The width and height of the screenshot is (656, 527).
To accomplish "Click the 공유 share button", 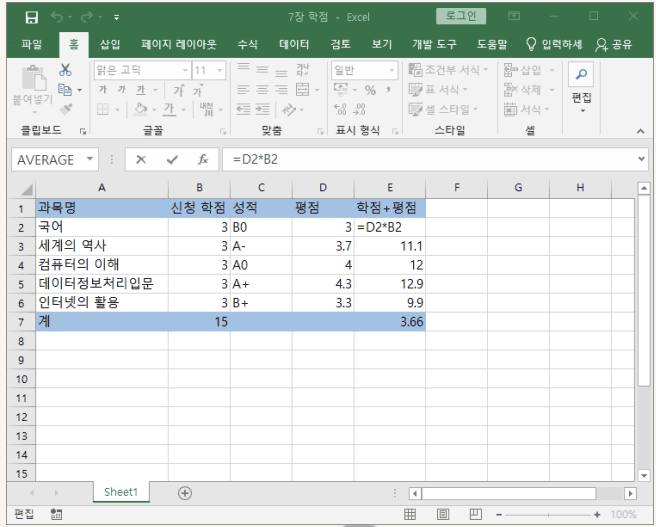I will tap(614, 44).
